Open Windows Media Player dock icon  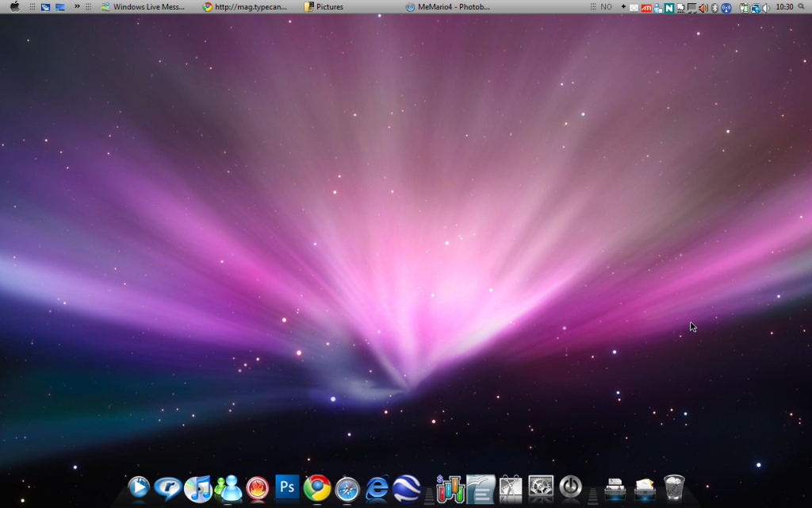pyautogui.click(x=139, y=487)
